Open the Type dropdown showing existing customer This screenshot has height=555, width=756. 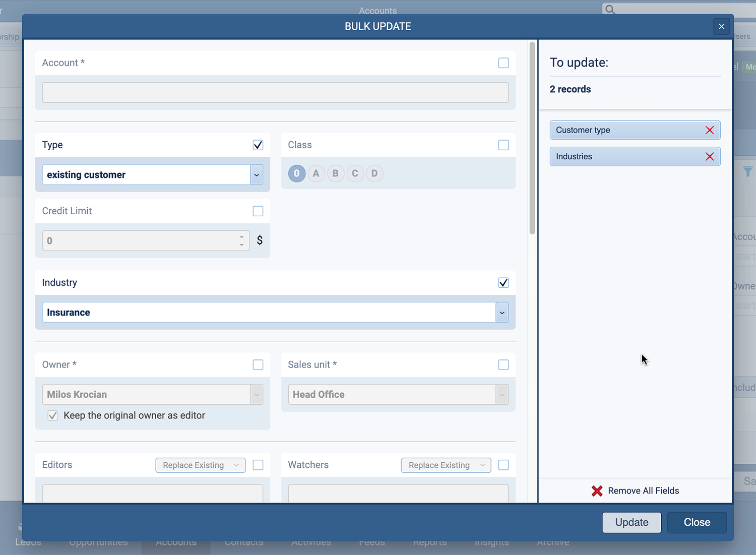pos(257,174)
